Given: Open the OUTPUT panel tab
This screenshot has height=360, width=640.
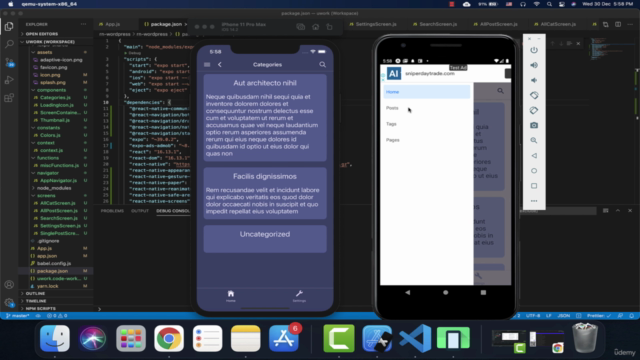Looking at the screenshot, I should (x=140, y=211).
